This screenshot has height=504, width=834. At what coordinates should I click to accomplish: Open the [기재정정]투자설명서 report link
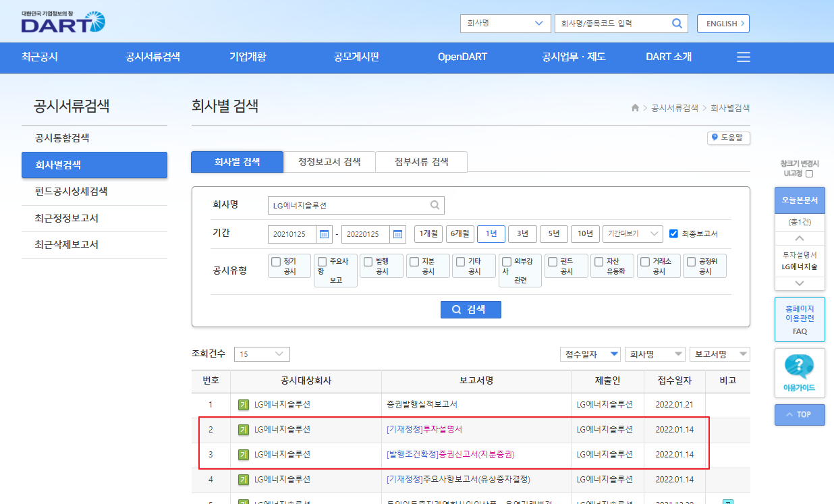point(424,430)
